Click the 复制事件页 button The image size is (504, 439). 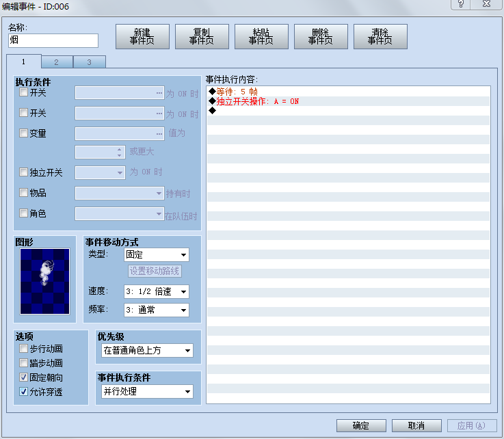click(x=202, y=36)
